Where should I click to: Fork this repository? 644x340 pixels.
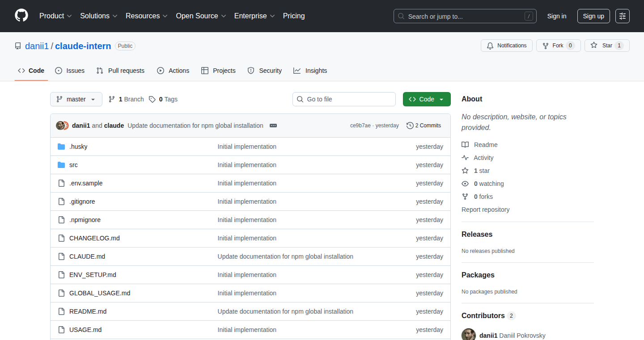pos(559,46)
